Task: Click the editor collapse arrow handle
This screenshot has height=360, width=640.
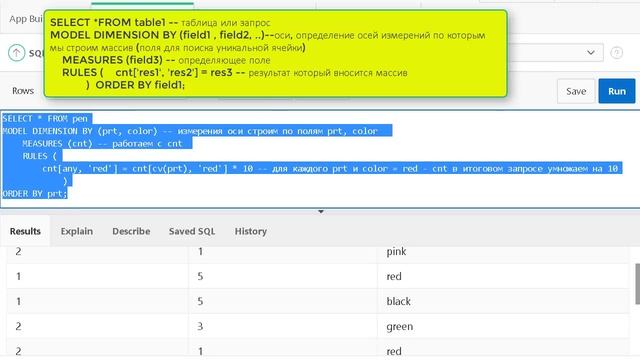Action: point(321,211)
